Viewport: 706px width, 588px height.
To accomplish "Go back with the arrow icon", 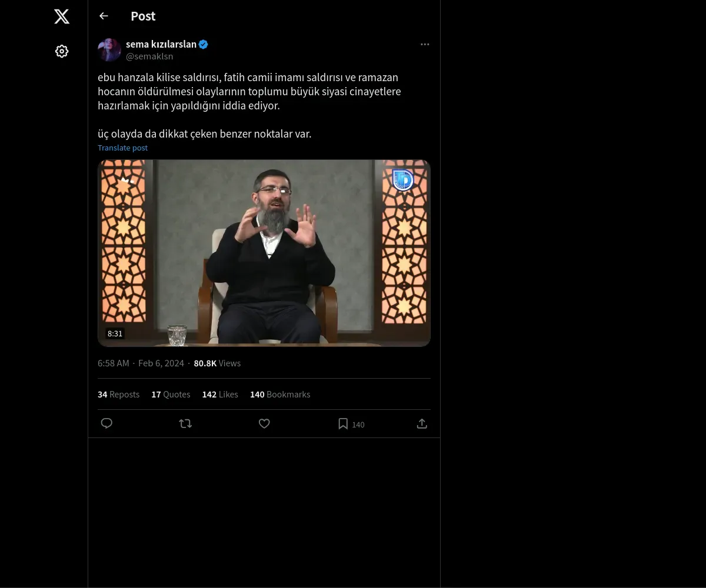I will [104, 16].
